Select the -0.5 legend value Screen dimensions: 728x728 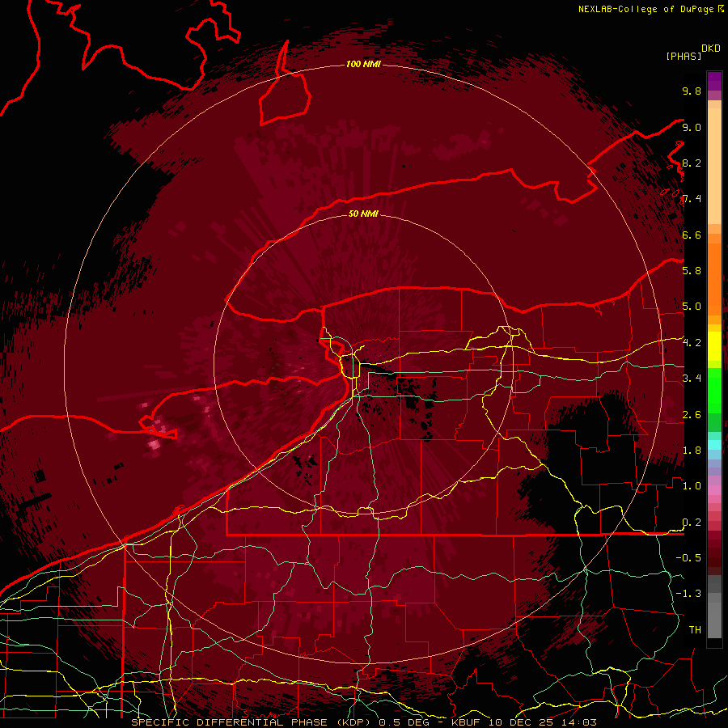pos(688,557)
